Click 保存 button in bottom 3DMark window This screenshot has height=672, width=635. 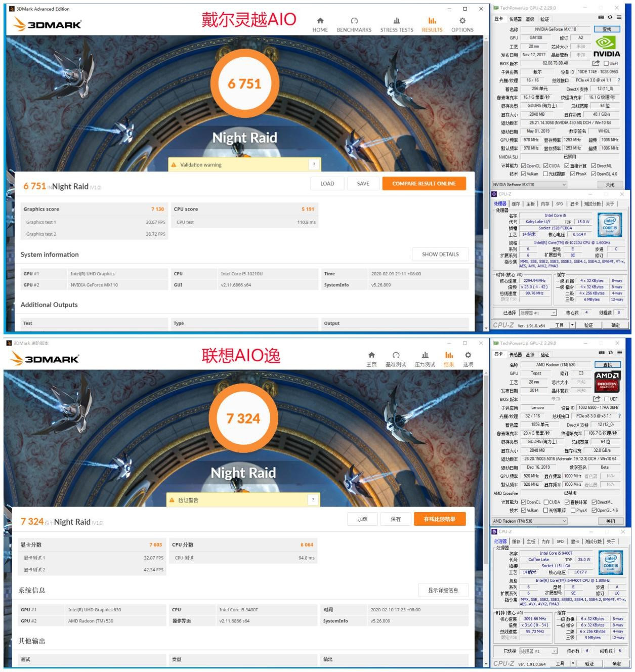[x=396, y=519]
